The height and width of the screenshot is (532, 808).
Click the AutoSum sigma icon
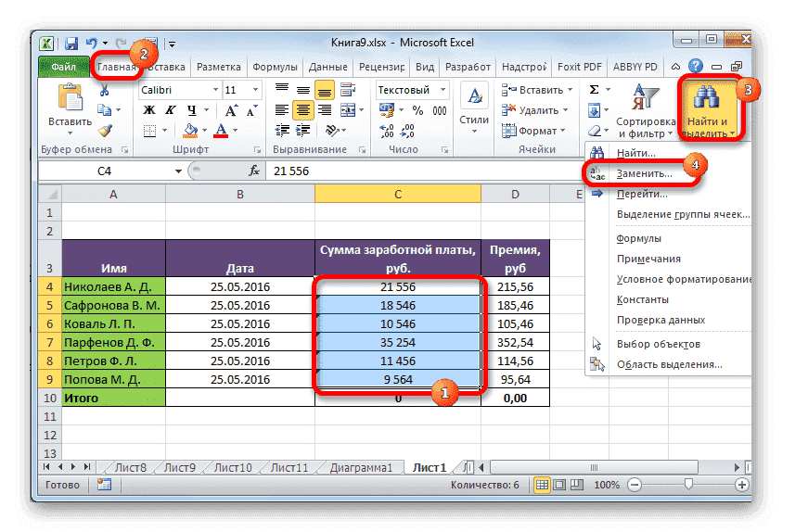point(594,90)
